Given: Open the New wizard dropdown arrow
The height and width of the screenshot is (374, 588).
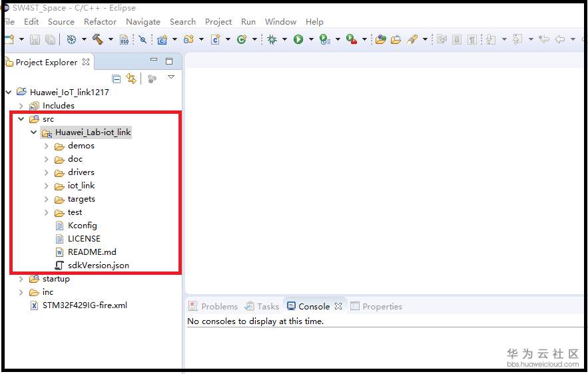Looking at the screenshot, I should click(x=21, y=39).
